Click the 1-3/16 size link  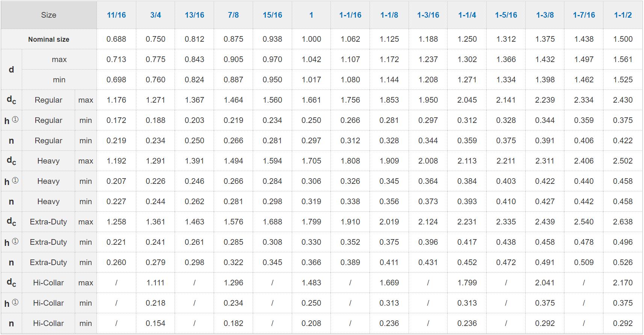(428, 15)
